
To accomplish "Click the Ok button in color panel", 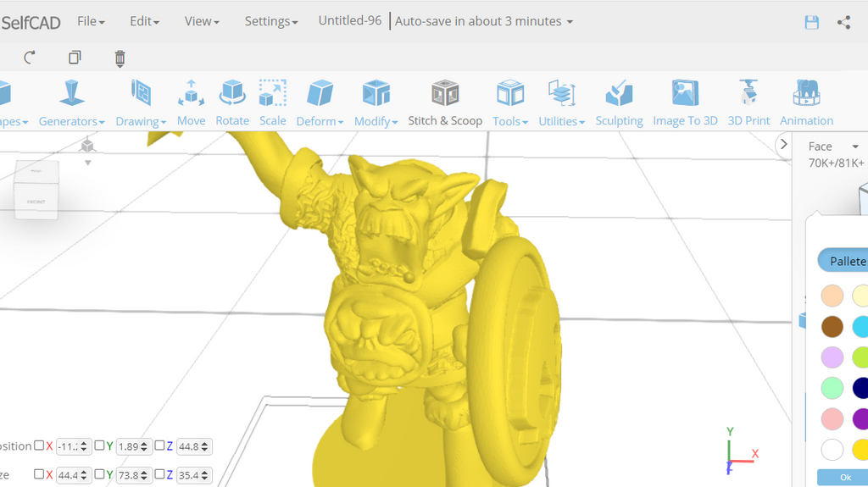I will click(x=844, y=477).
